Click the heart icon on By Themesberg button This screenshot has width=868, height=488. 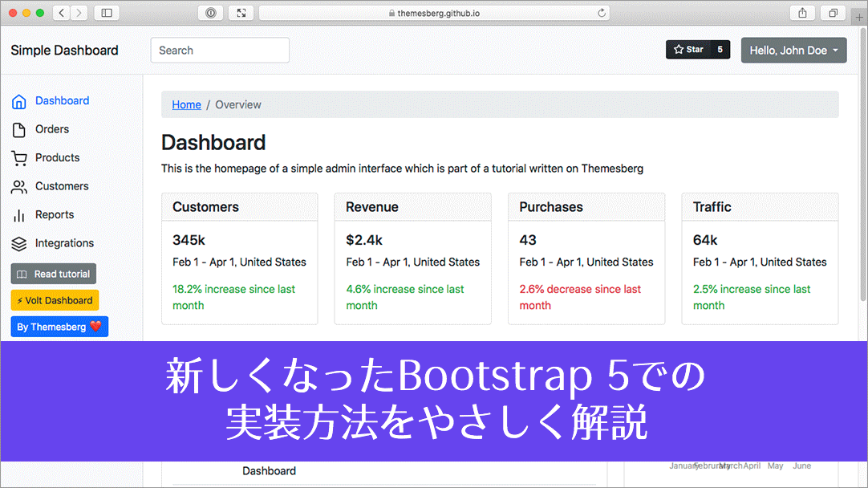[x=95, y=327]
